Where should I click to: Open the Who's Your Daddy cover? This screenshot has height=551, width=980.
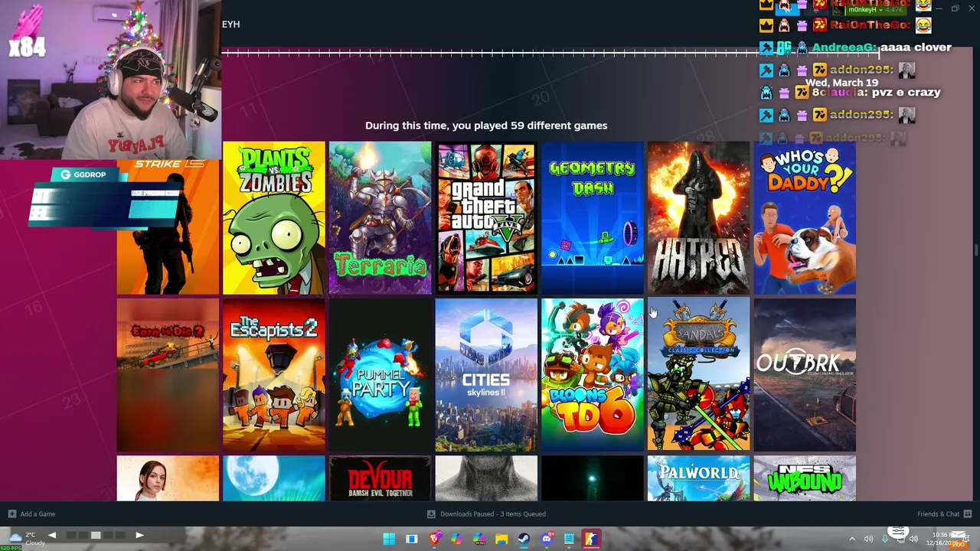805,217
